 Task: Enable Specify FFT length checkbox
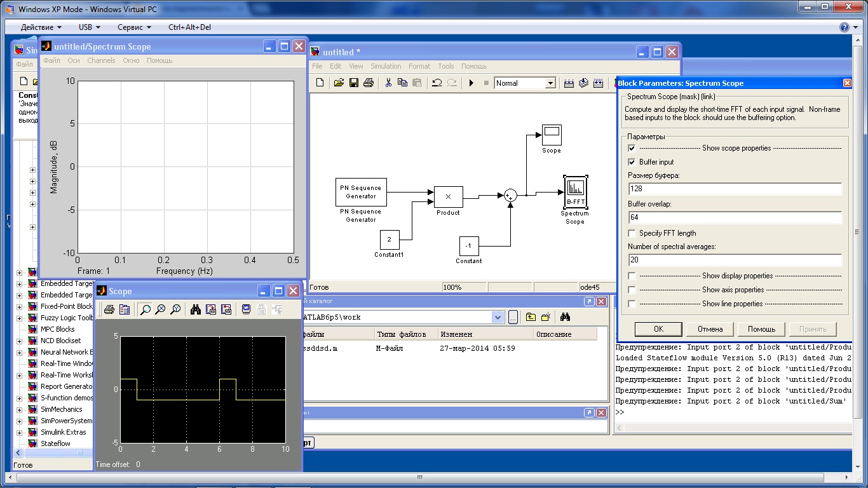[632, 233]
